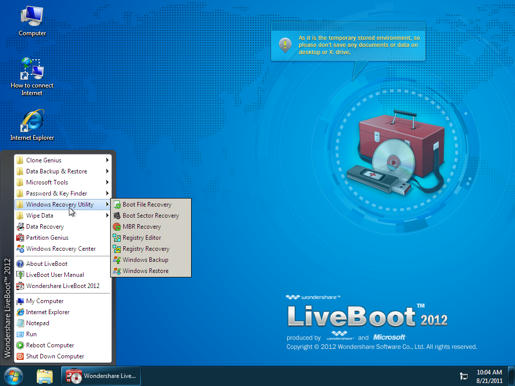Open Registry Editor from the submenu
The height and width of the screenshot is (386, 515).
(x=151, y=238)
